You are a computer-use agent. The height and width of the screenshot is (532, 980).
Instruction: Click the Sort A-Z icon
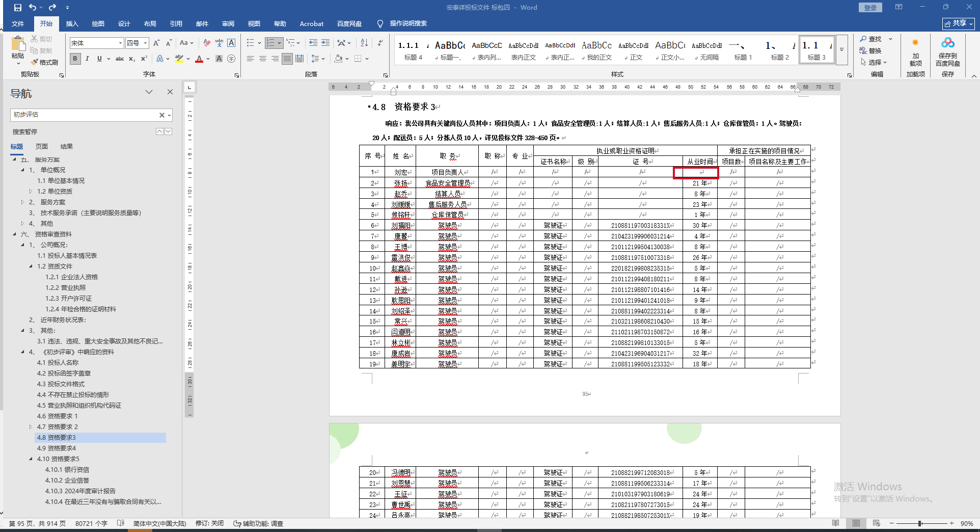click(x=364, y=43)
